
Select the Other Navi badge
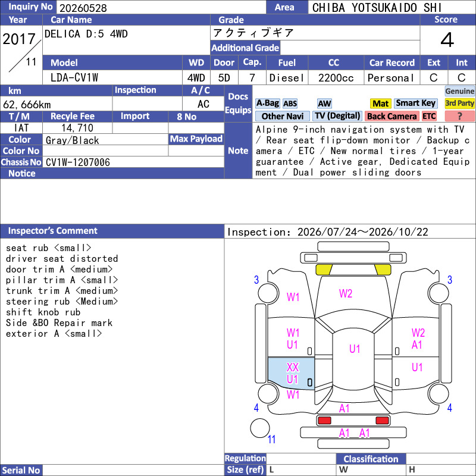tap(282, 116)
